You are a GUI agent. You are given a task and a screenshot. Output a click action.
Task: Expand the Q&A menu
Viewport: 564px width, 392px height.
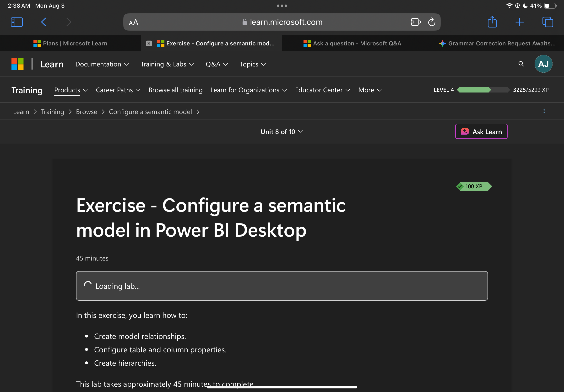(217, 64)
